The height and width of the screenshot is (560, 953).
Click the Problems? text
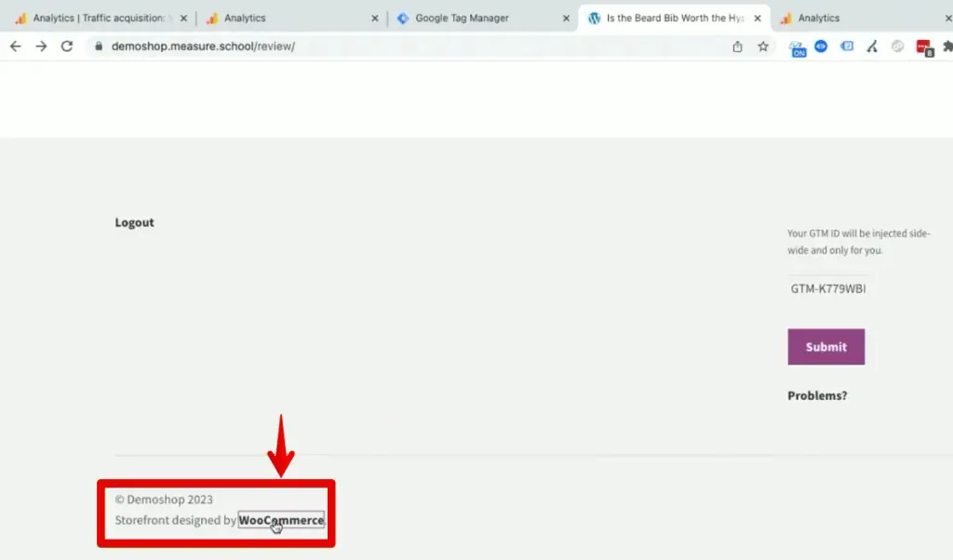pos(816,394)
